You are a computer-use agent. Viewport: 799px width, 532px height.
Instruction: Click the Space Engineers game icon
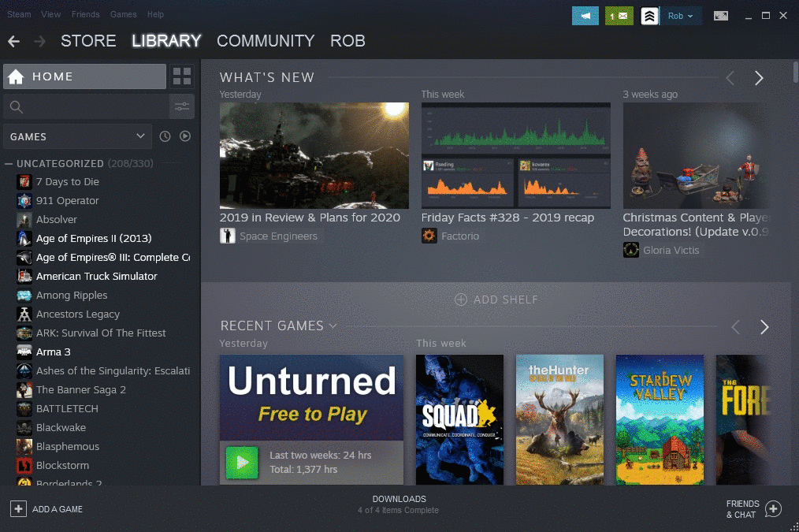coord(227,236)
